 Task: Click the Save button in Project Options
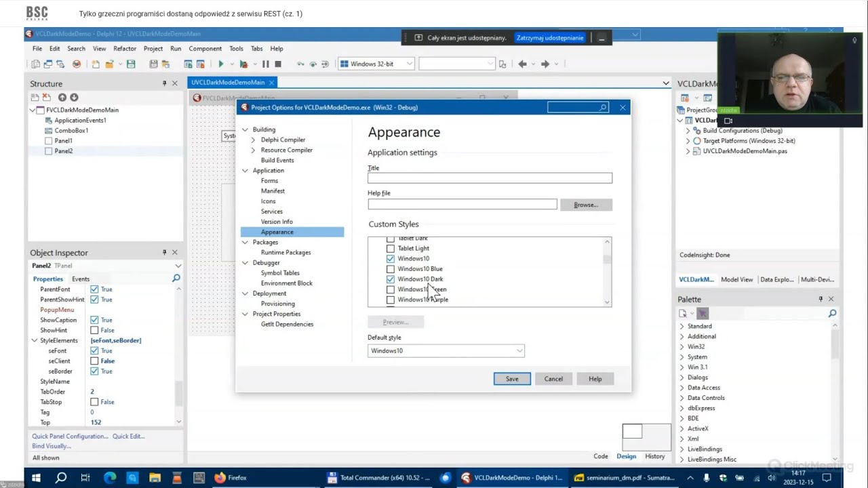pos(512,379)
